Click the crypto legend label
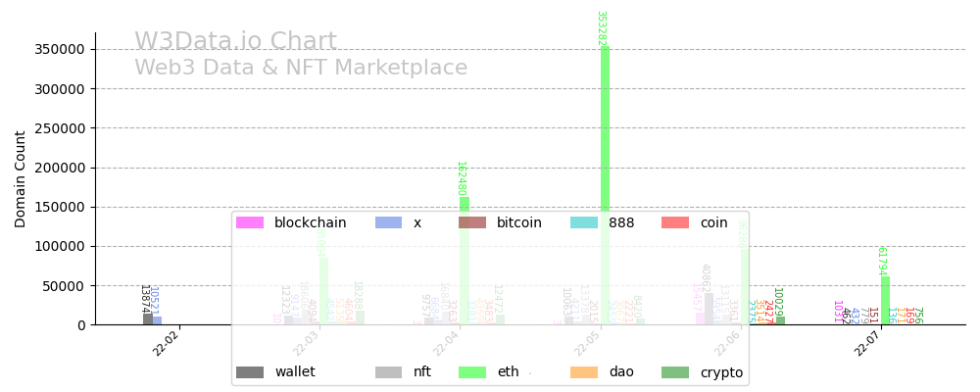980x392 pixels. click(721, 372)
